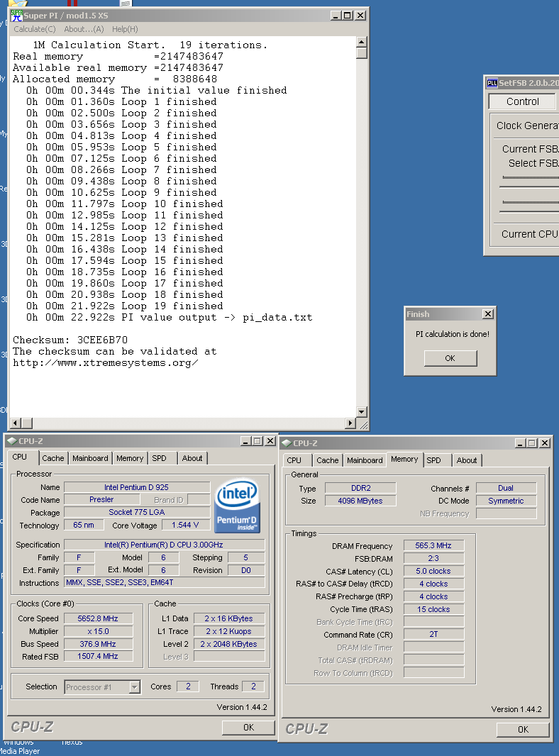Click the Core Speed value 5652.8 MHz

click(x=98, y=618)
